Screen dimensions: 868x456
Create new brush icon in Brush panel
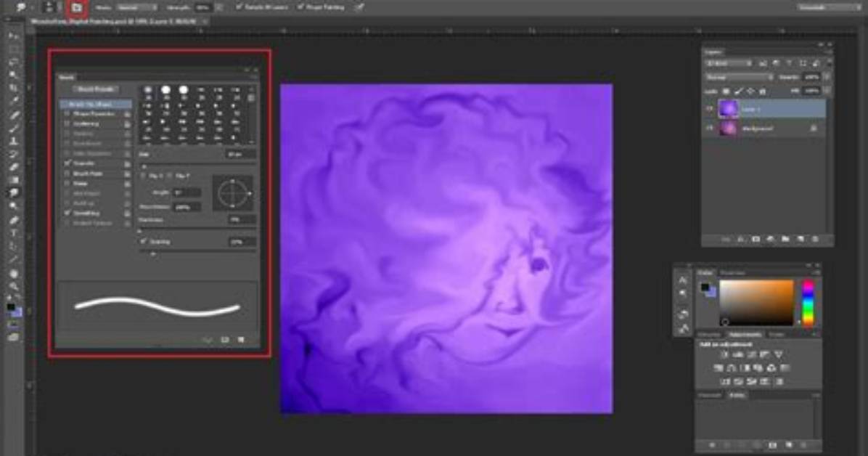pos(242,340)
